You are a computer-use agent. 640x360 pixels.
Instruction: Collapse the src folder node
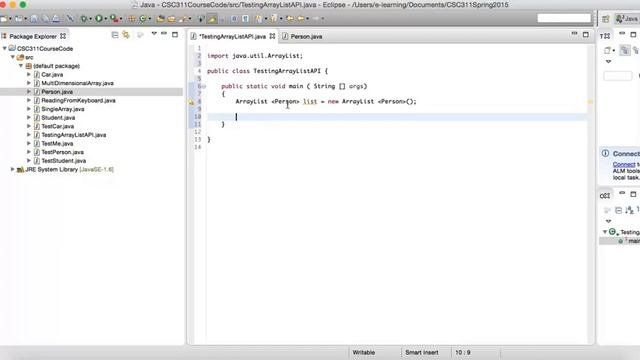pyautogui.click(x=13, y=57)
